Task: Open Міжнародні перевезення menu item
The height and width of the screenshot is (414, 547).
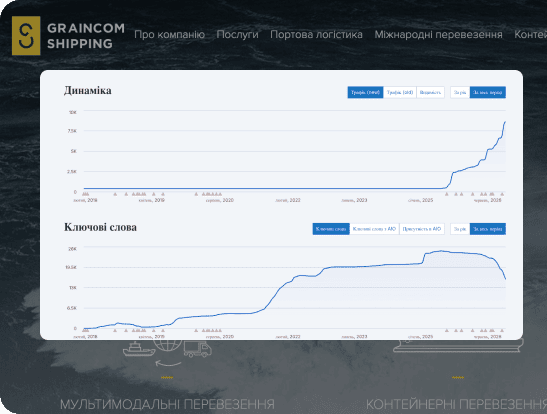Action: 439,35
